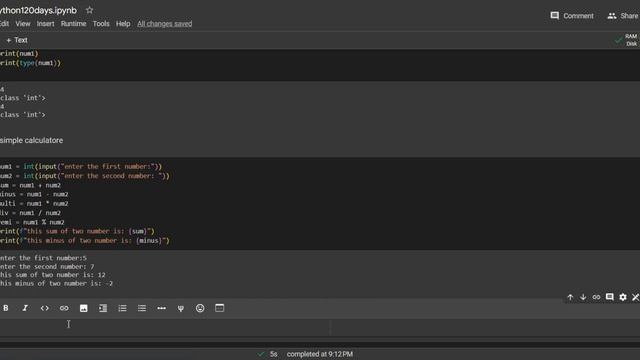This screenshot has height=360, width=640.
Task: Add a new Text cell
Action: tap(17, 40)
